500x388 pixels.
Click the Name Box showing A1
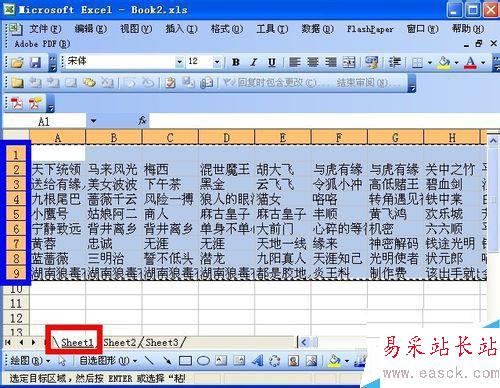click(x=44, y=121)
